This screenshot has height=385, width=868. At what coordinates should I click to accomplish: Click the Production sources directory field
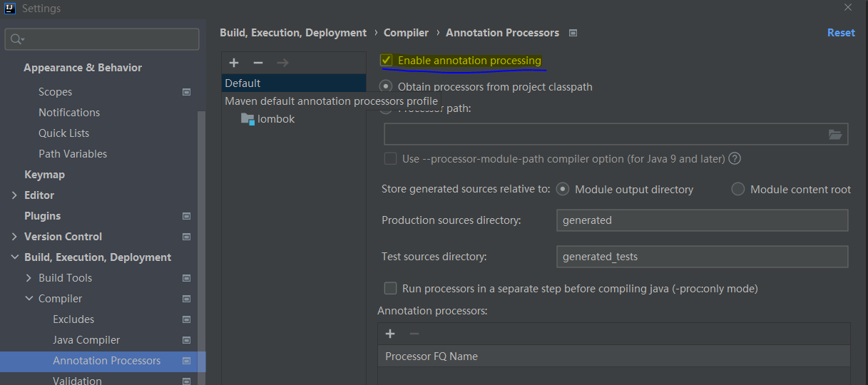702,220
